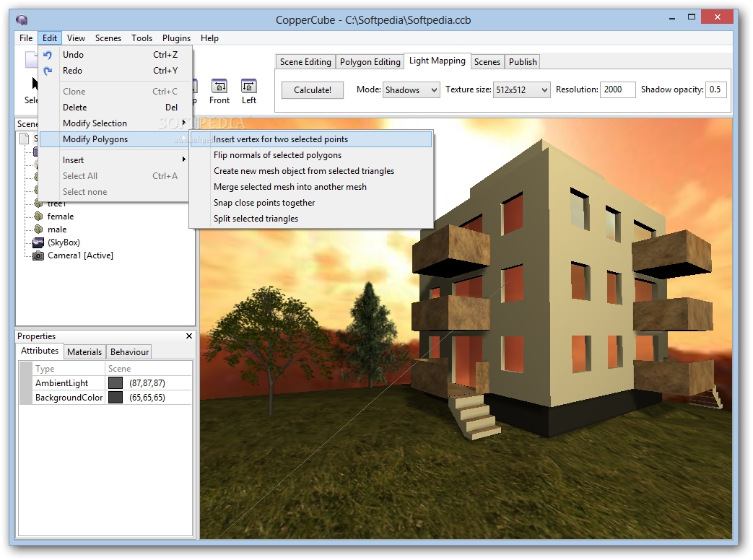This screenshot has width=753, height=560.
Task: Click Clone in Edit menu
Action: point(116,91)
